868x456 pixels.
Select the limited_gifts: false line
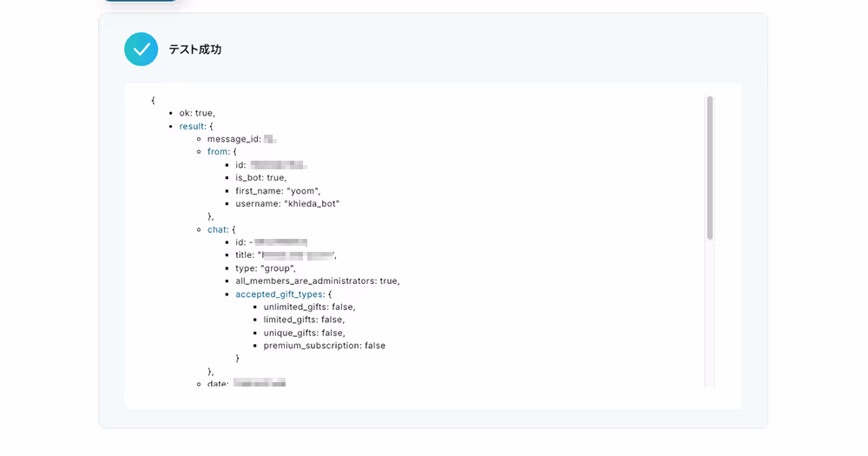click(x=304, y=320)
